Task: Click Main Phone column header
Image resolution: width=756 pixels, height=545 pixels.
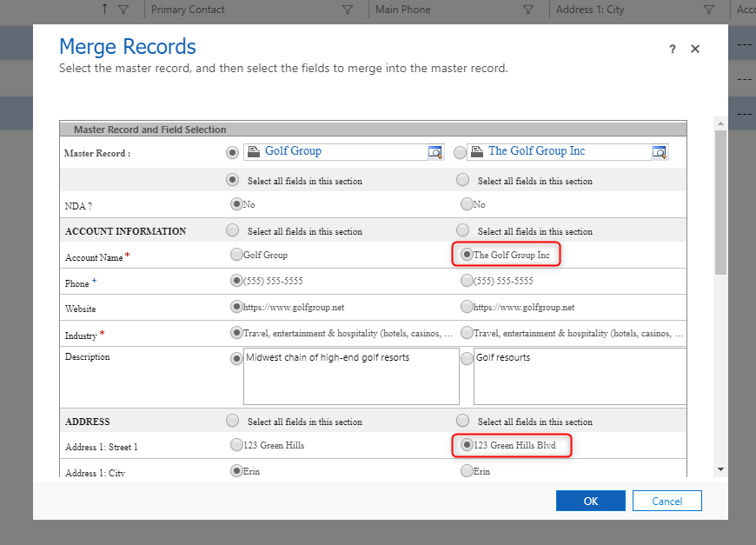Action: [x=403, y=10]
